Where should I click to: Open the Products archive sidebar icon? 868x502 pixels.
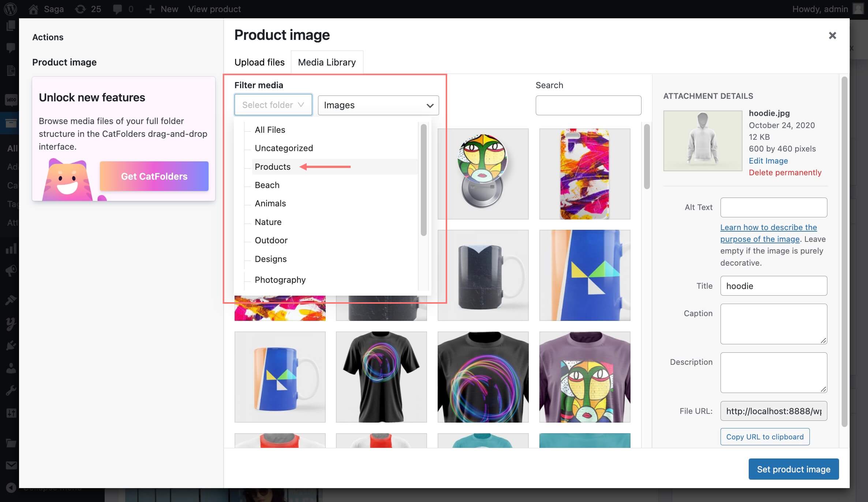[11, 123]
